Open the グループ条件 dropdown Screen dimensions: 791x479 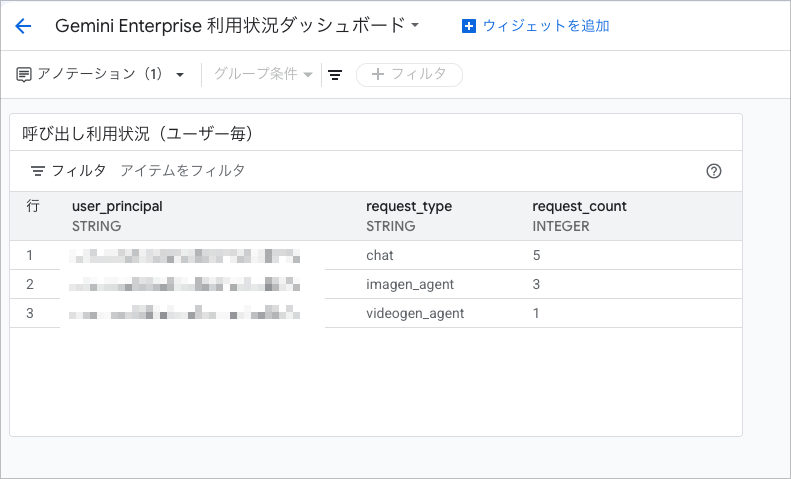coord(263,74)
